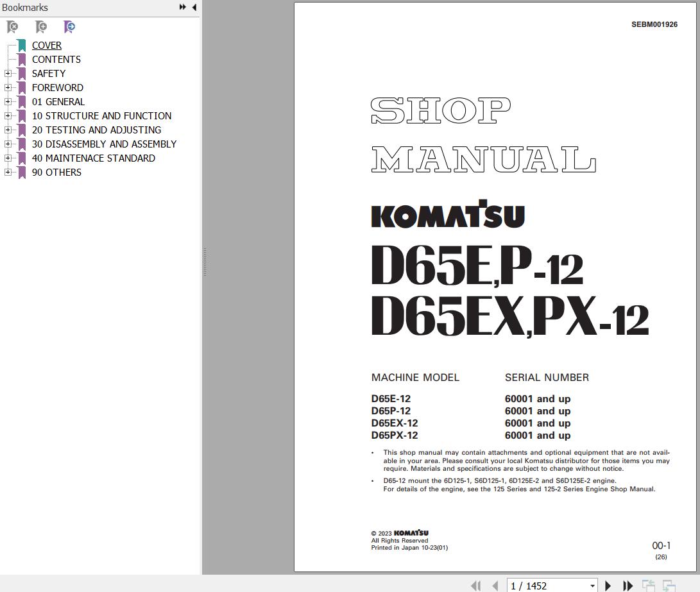Click the MACHINE MODEL heading
Image resolution: width=700 pixels, height=592 pixels.
tap(415, 377)
